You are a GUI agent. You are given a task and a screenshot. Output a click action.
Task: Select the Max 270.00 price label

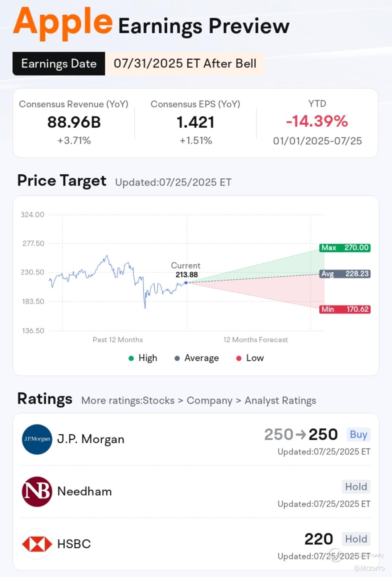[x=345, y=248]
